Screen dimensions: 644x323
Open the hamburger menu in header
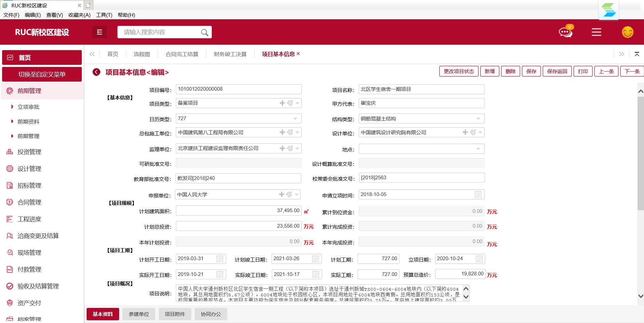[596, 32]
